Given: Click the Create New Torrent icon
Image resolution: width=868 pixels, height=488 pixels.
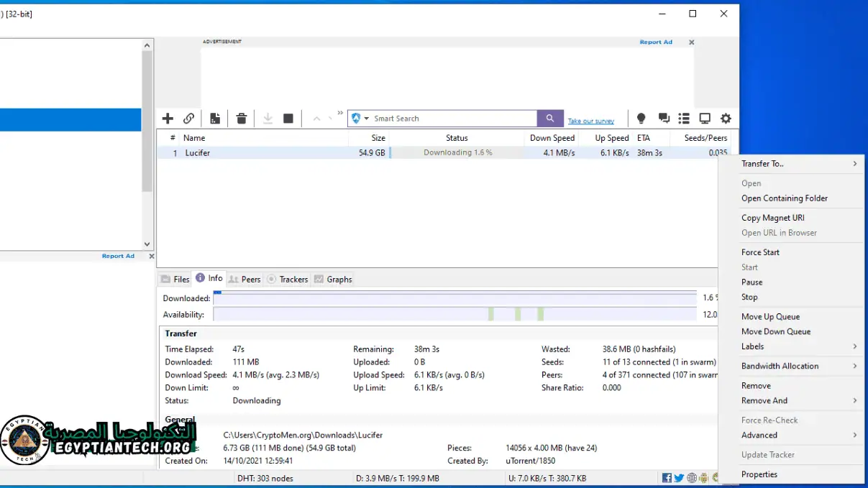Looking at the screenshot, I should (215, 118).
